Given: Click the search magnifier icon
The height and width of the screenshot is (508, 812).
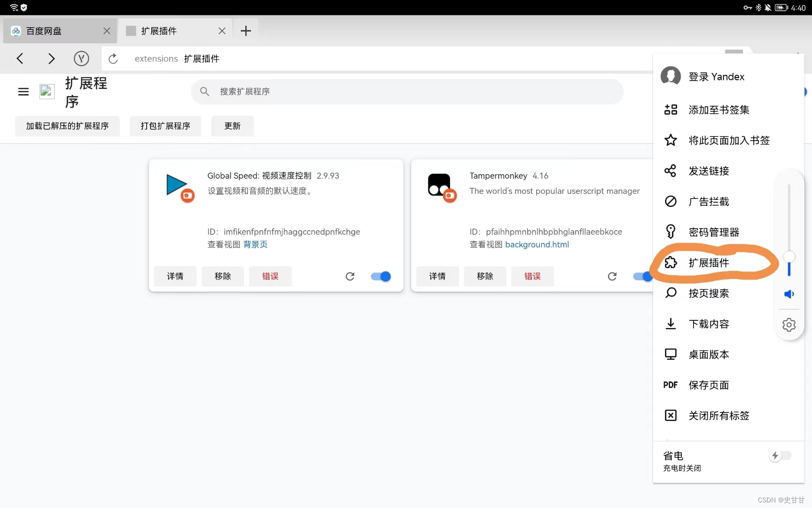Looking at the screenshot, I should 204,91.
